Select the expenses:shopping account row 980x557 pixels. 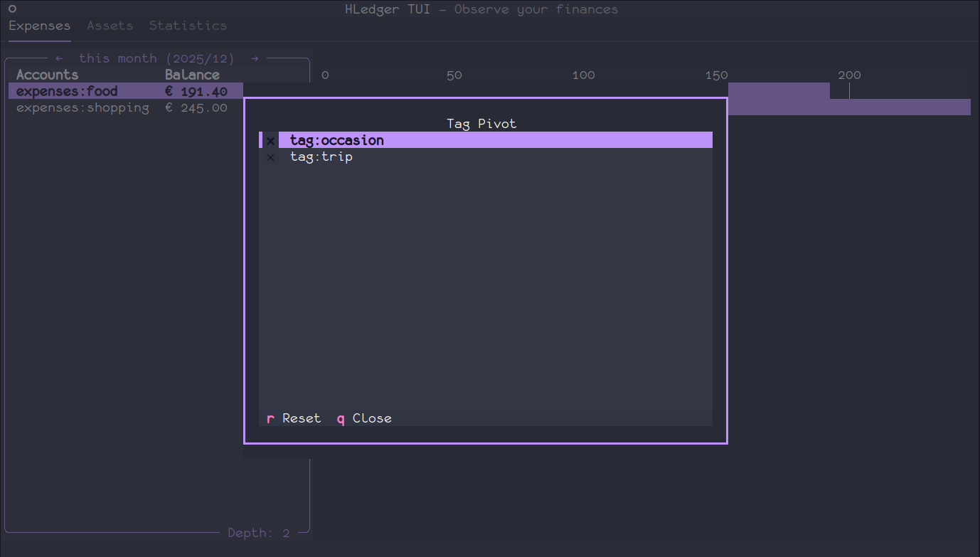tap(82, 108)
